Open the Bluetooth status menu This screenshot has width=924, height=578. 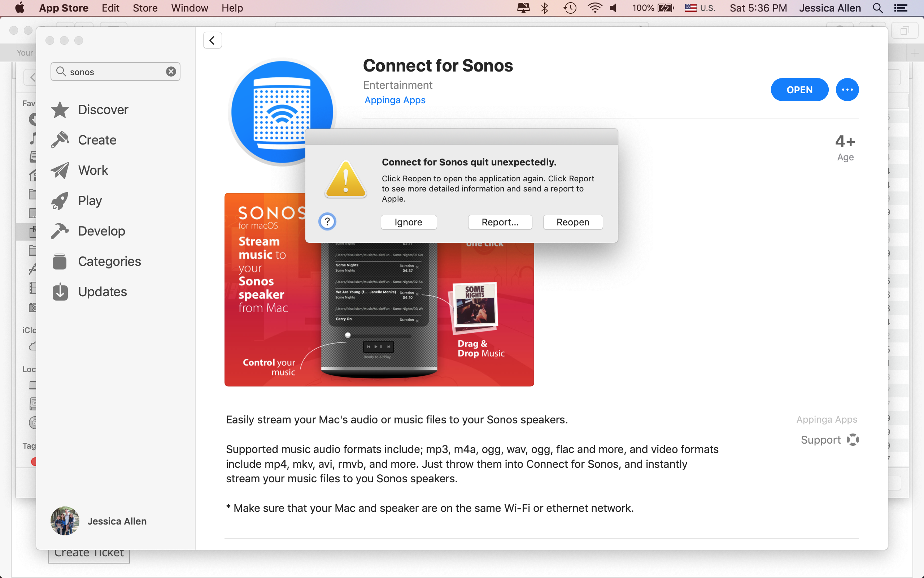544,8
